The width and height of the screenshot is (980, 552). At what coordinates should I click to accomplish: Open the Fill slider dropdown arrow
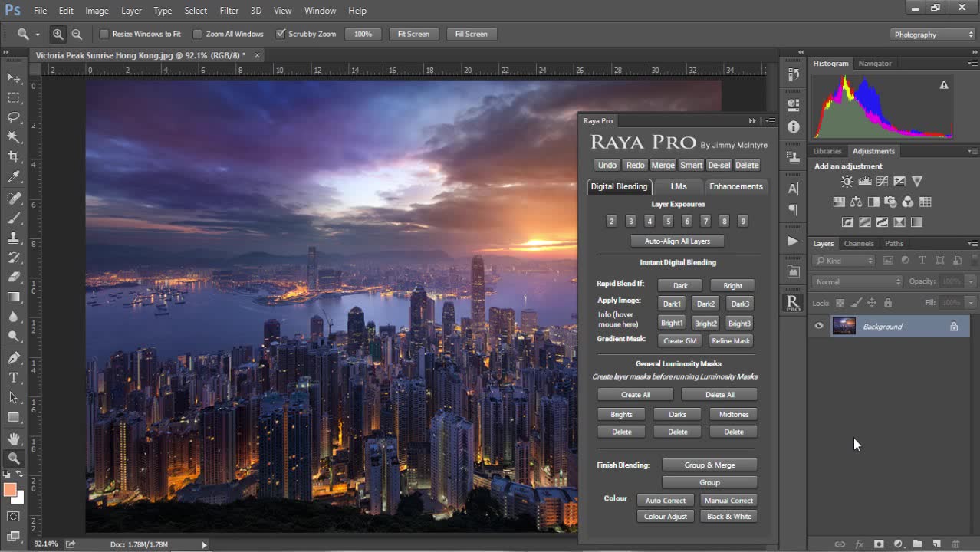(971, 303)
